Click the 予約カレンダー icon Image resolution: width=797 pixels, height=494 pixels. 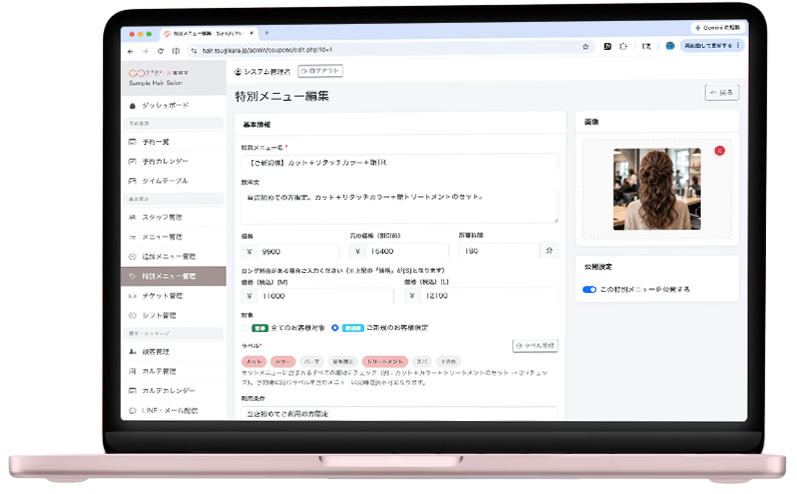[133, 161]
